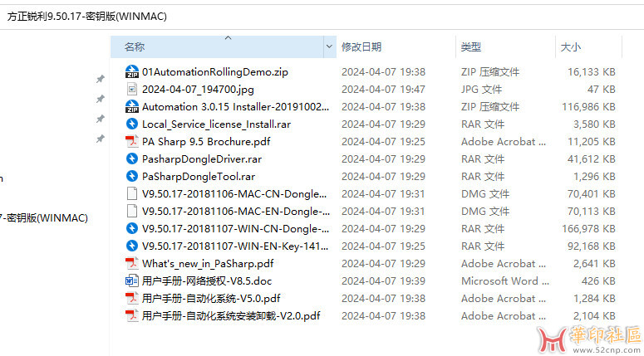
Task: Click the size value 426 KB
Action: click(598, 281)
